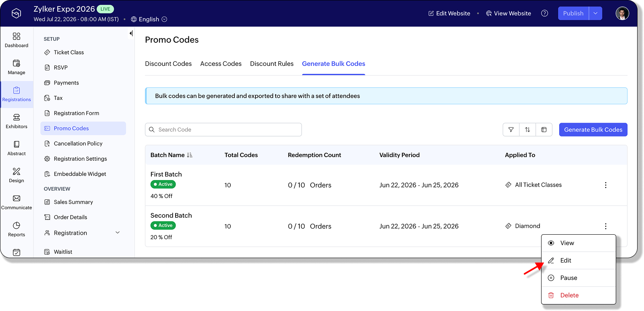Click View Website link
Screen dimensions: 644x311
(x=508, y=13)
